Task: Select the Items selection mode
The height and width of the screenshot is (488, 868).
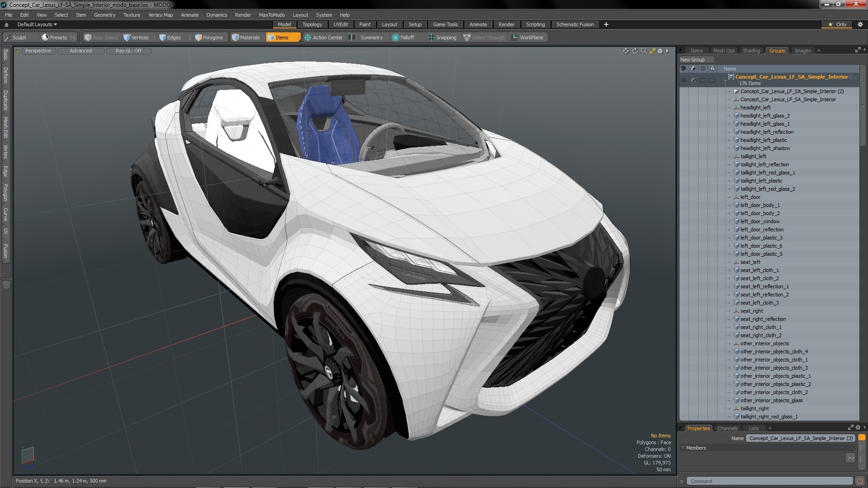Action: coord(283,38)
